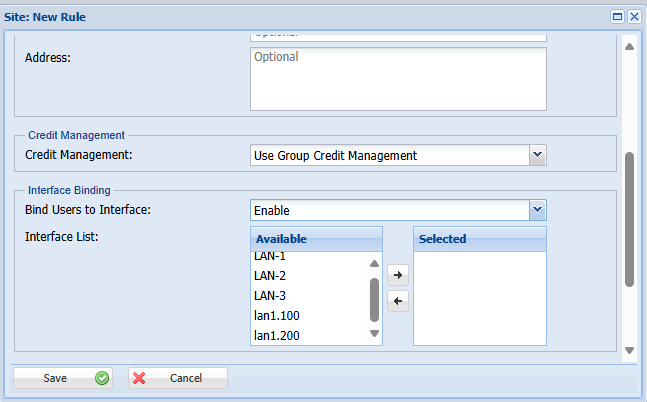Cancel the new rule dialog
Screen dimensions: 647x402
(178, 378)
